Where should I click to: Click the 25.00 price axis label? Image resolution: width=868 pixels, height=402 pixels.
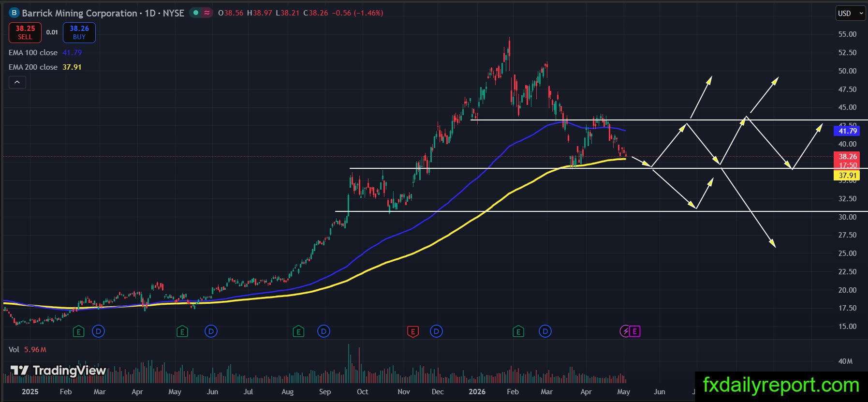847,253
